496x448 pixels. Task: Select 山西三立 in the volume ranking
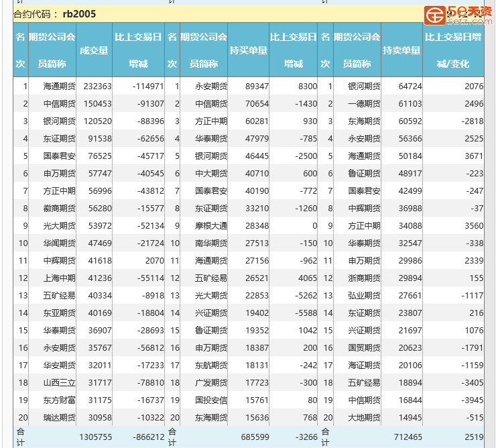[x=59, y=382]
